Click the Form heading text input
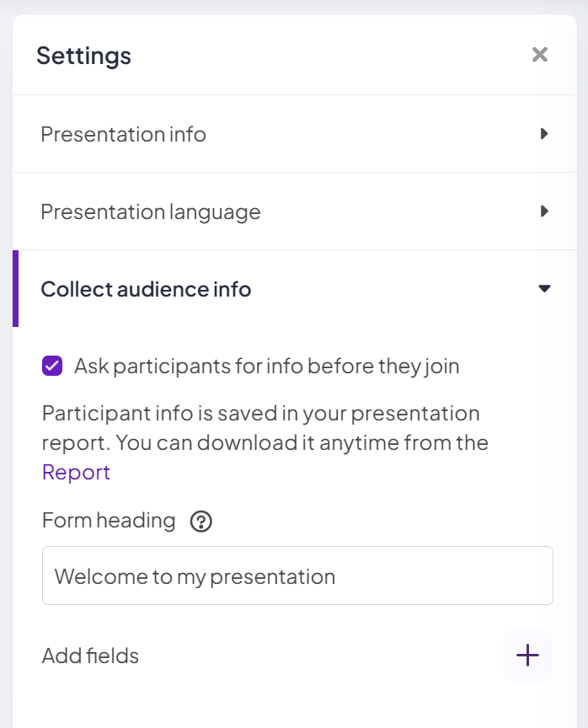 (x=297, y=575)
